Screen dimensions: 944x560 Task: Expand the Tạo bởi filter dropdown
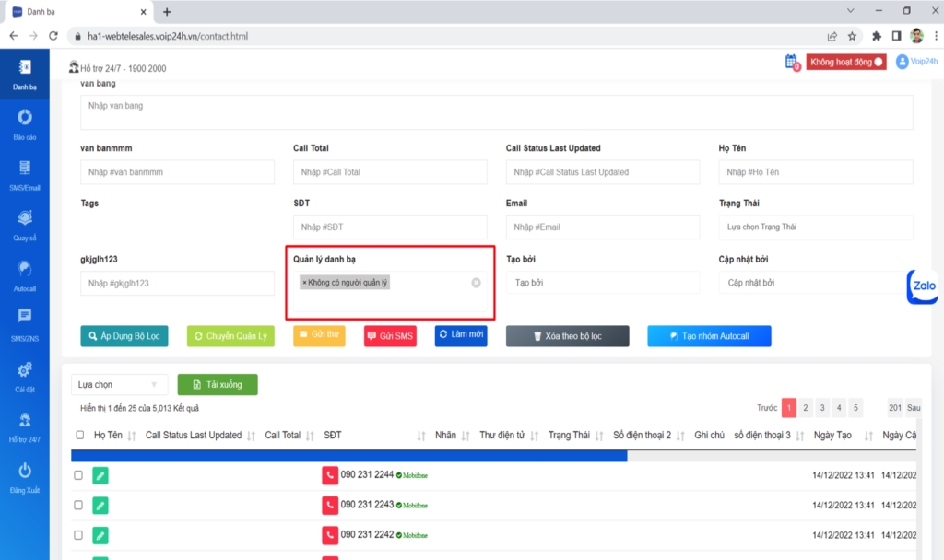click(x=603, y=283)
